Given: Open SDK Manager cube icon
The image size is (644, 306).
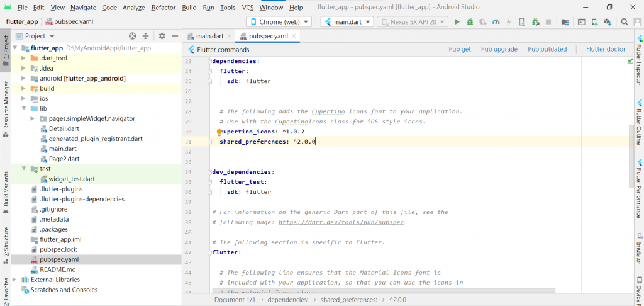Looking at the screenshot, I should pyautogui.click(x=608, y=22).
